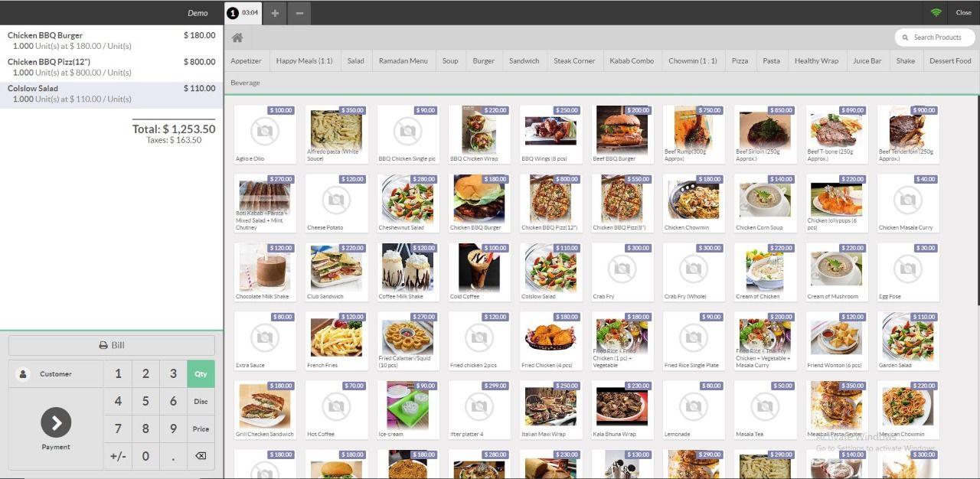Toggle Qty mode on the numpad
The image size is (980, 479).
(201, 374)
